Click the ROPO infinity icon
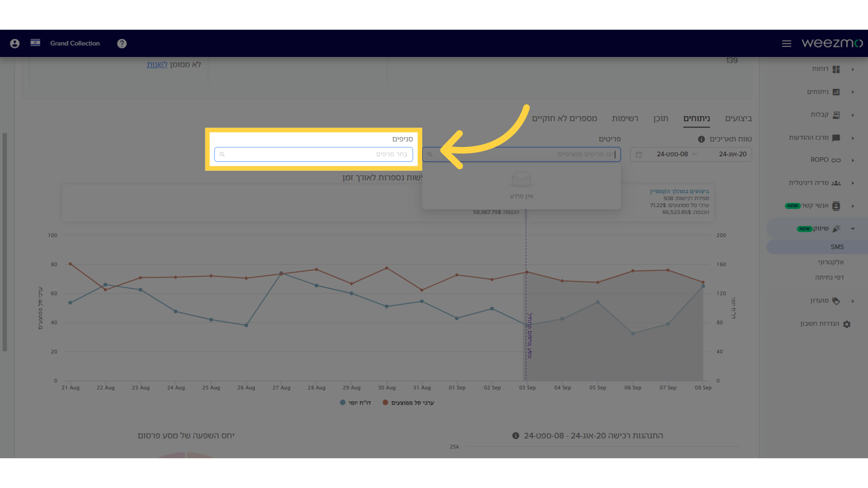 [836, 160]
